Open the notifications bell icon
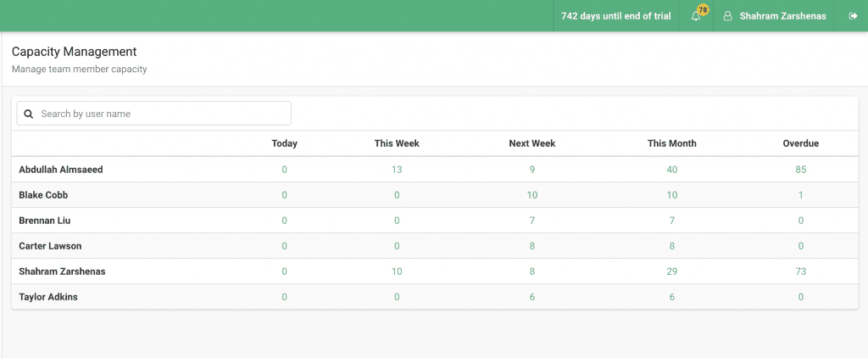The height and width of the screenshot is (358, 868). click(x=696, y=17)
